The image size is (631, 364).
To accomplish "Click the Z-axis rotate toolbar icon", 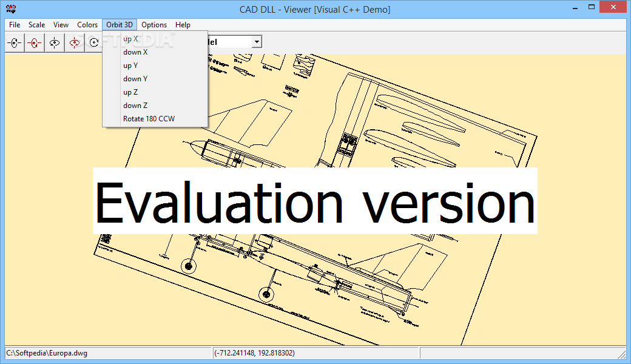I will coord(94,42).
